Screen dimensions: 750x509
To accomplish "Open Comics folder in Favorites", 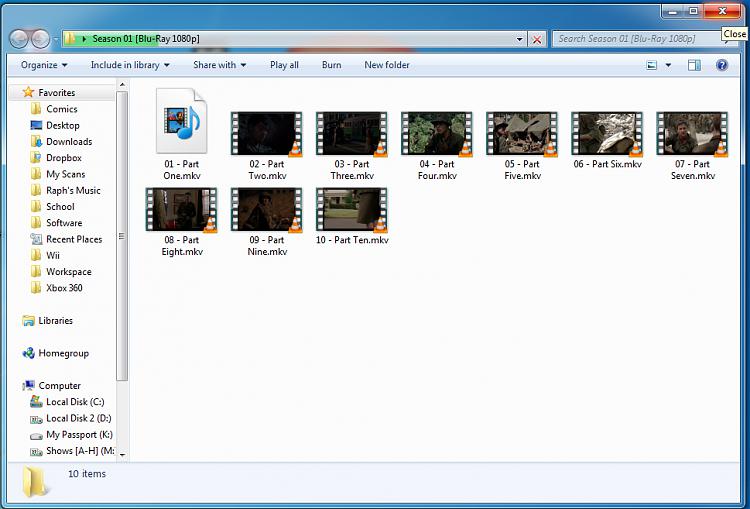I will point(54,109).
